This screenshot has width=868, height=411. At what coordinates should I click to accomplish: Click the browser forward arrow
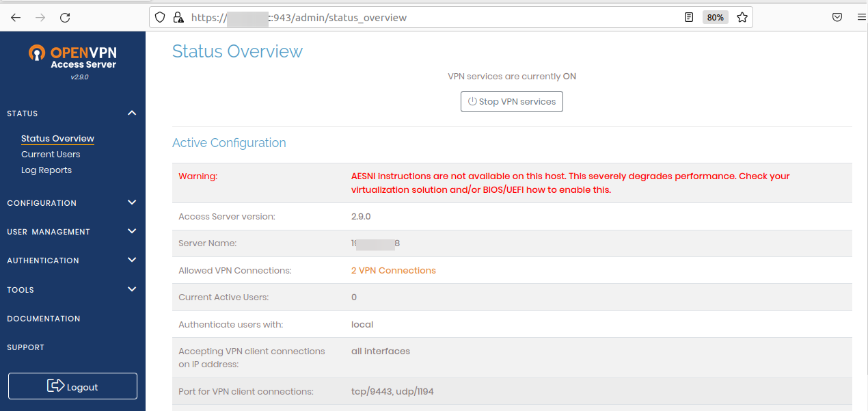[x=40, y=17]
